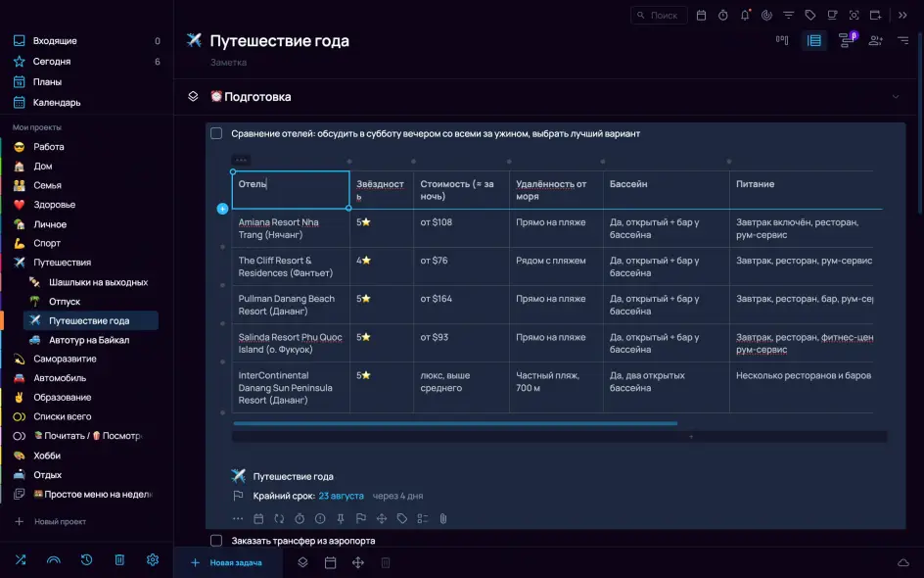
Task: Collapse the 'Подготовка' section with the chevron
Action: [895, 97]
